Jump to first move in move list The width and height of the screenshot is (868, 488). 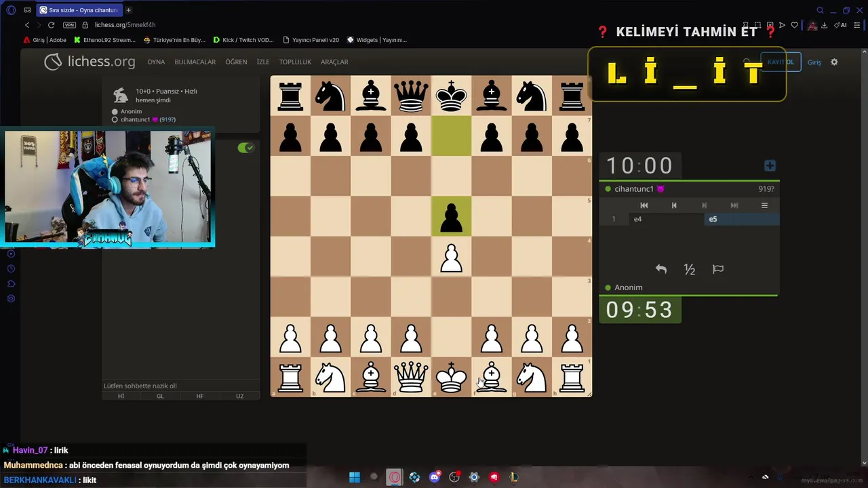644,205
